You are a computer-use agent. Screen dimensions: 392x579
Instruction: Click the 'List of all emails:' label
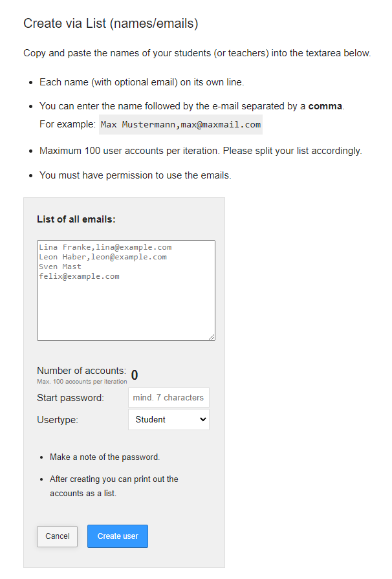point(76,219)
